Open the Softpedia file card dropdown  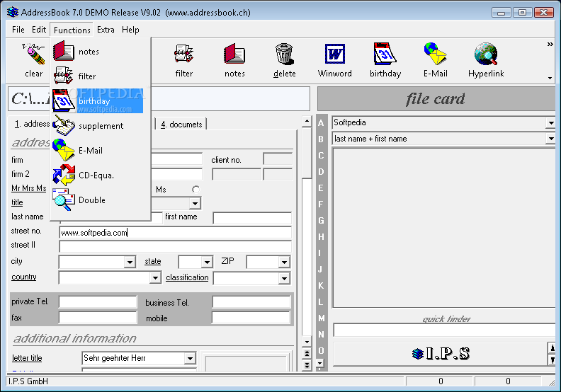[550, 122]
